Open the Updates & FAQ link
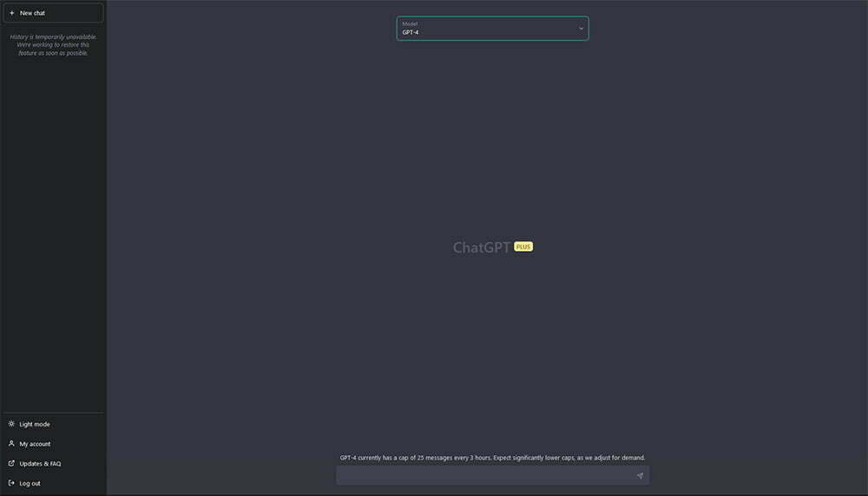Screen dimensions: 868x496 pos(40,464)
